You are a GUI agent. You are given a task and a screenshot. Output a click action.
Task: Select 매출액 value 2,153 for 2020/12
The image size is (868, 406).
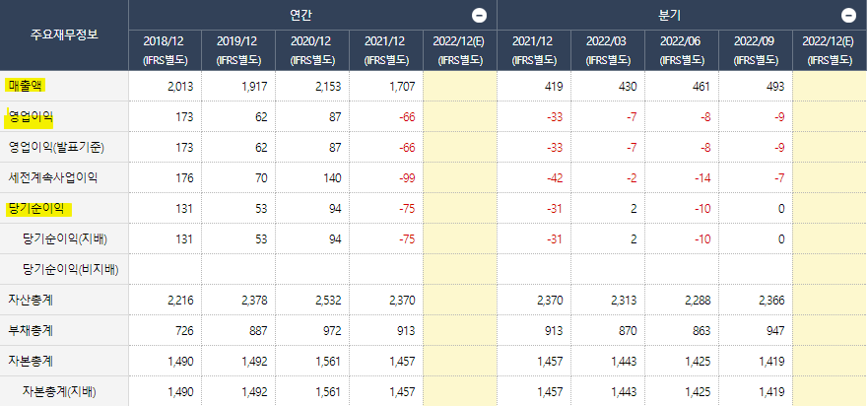328,87
